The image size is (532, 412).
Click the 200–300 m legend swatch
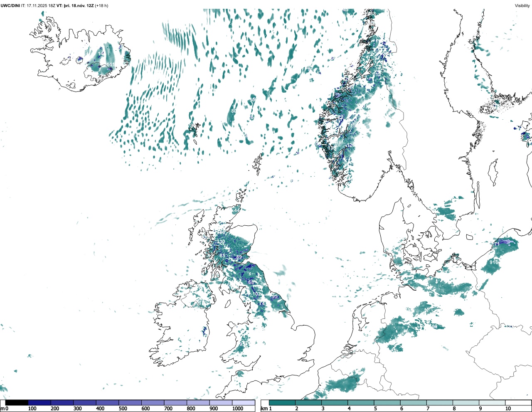point(62,403)
